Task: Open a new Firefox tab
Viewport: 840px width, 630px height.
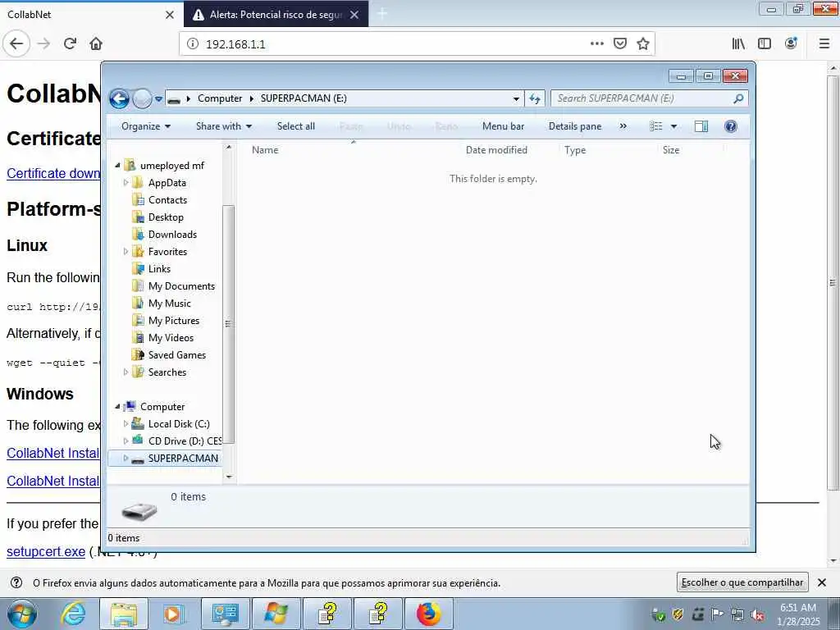Action: pyautogui.click(x=382, y=15)
